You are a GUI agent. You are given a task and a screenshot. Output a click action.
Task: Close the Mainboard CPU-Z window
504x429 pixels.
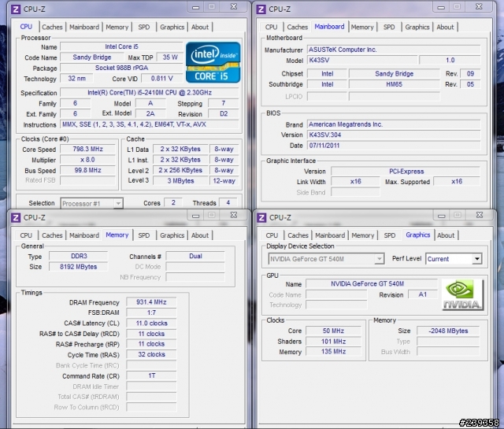pos(479,7)
